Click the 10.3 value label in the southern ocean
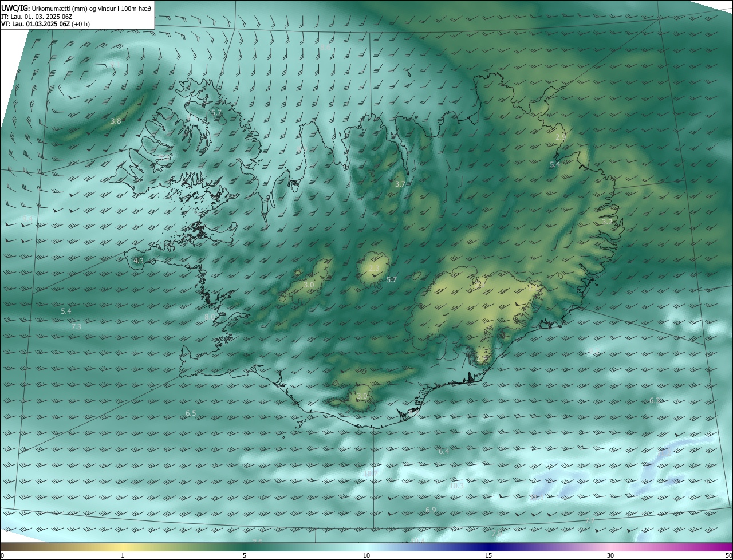This screenshot has height=560, width=733. click(456, 486)
